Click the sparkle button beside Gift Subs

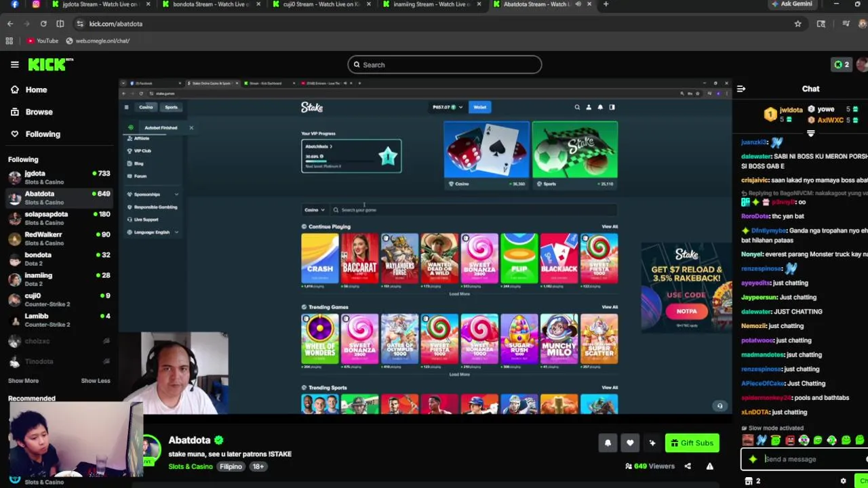(652, 443)
